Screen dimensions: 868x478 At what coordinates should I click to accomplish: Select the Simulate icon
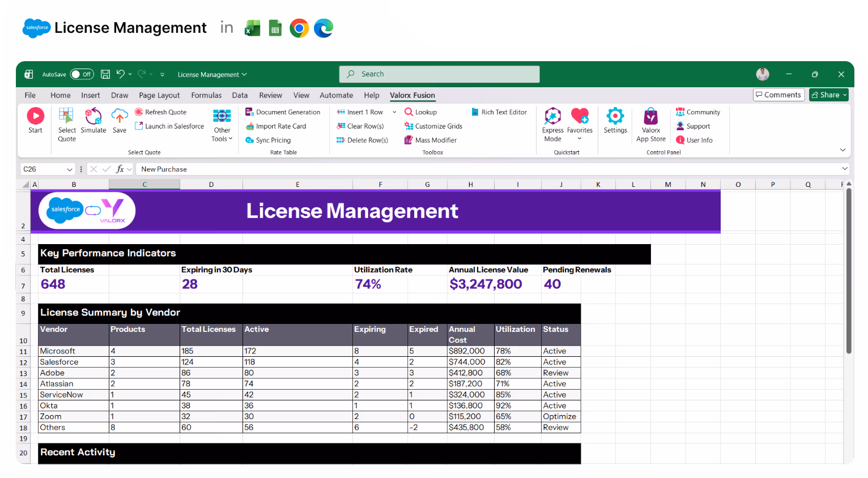tap(93, 120)
